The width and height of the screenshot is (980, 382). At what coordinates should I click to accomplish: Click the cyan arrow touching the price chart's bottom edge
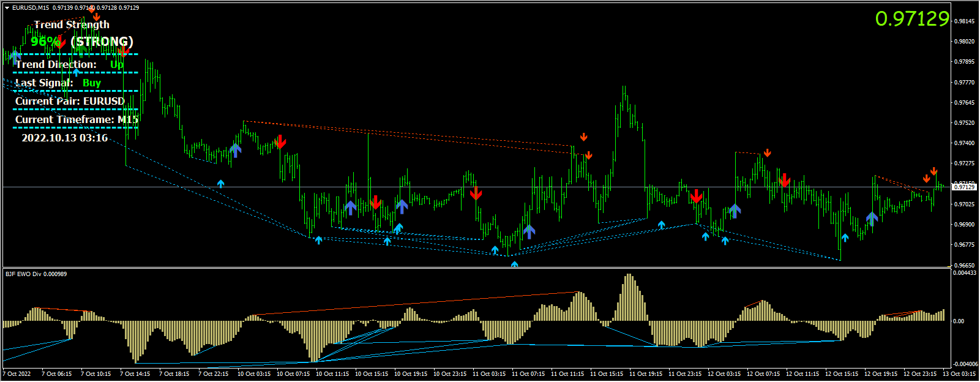(514, 264)
